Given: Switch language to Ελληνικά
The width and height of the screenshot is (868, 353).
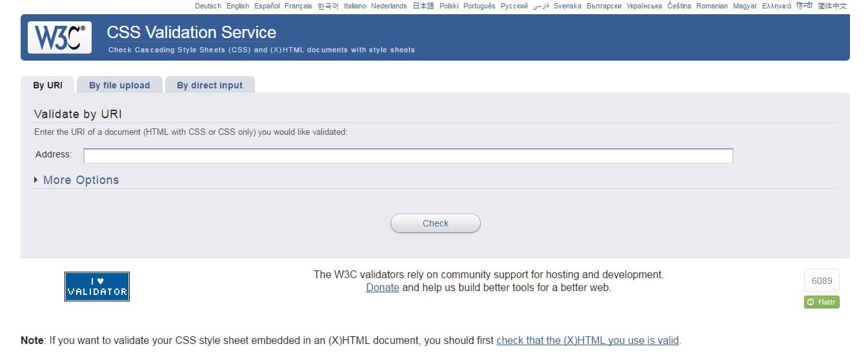Looking at the screenshot, I should 777,6.
